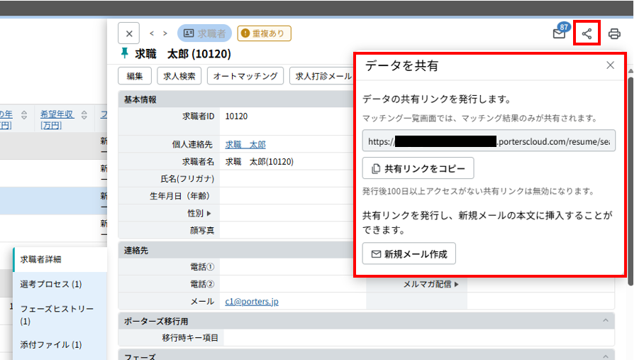Go to next record with right chevron

point(165,33)
